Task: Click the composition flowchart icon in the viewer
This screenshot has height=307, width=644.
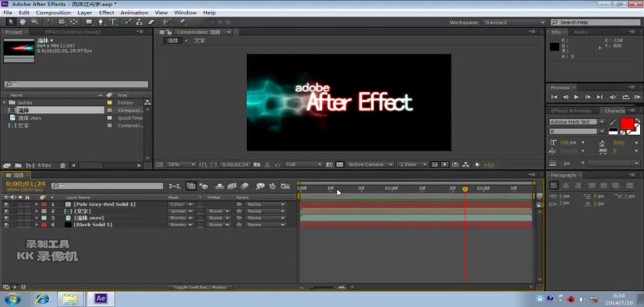Action: pyautogui.click(x=466, y=164)
